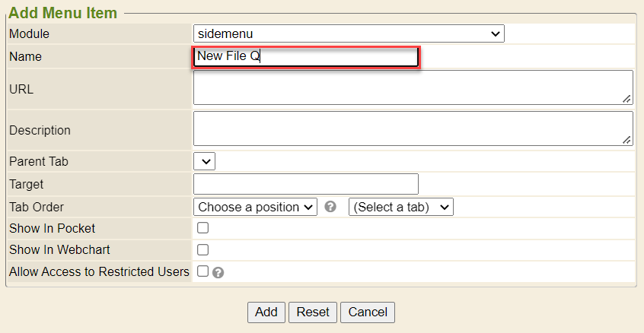The image size is (644, 333).
Task: Click help icon next to Allow Access checkbox
Action: [218, 272]
